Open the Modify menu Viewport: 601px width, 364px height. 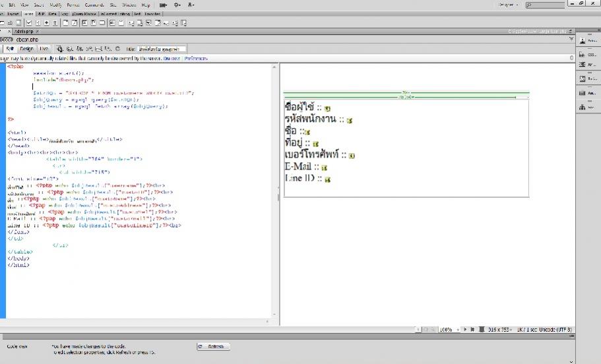coord(55,5)
